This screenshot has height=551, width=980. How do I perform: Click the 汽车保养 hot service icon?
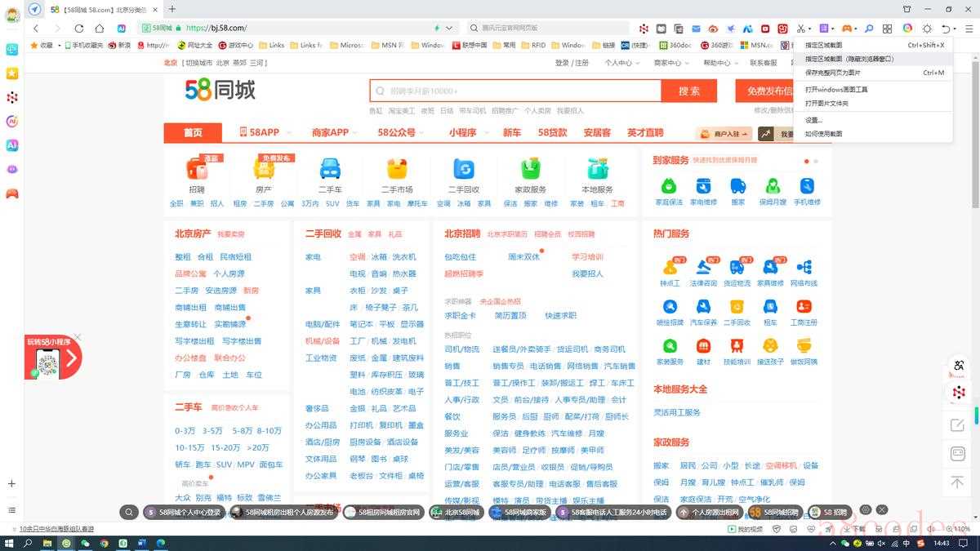point(703,306)
